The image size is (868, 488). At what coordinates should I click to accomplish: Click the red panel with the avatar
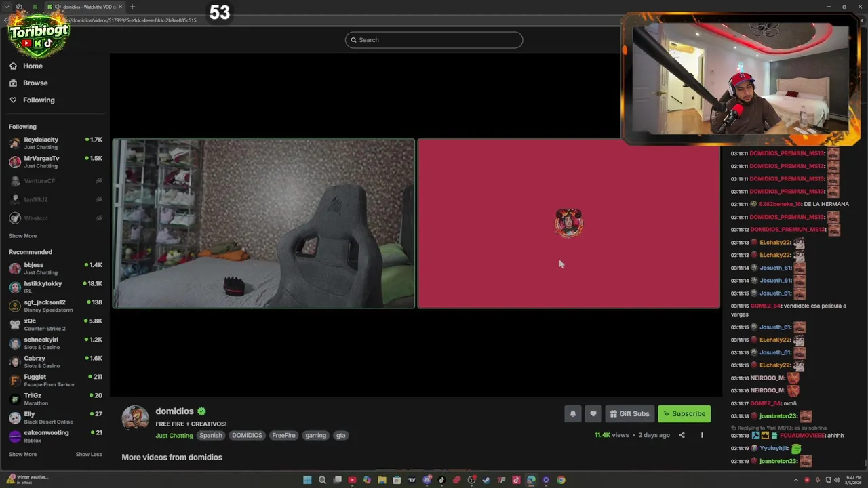(x=569, y=224)
